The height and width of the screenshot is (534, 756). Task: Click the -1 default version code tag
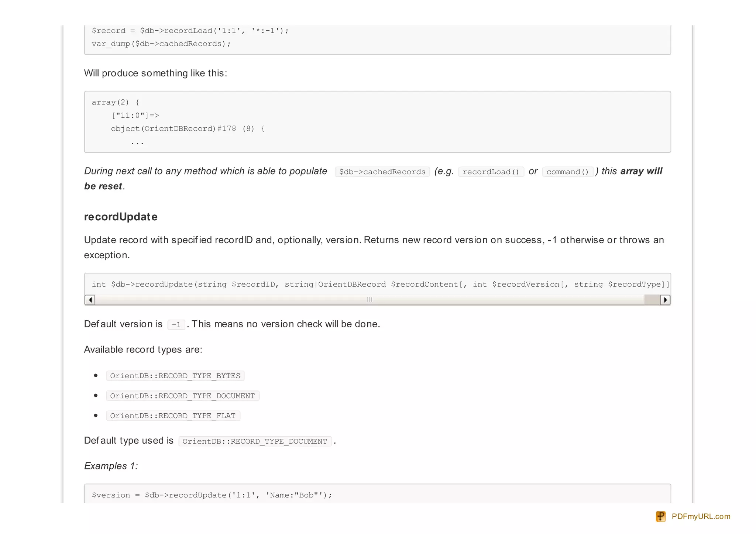click(x=176, y=324)
